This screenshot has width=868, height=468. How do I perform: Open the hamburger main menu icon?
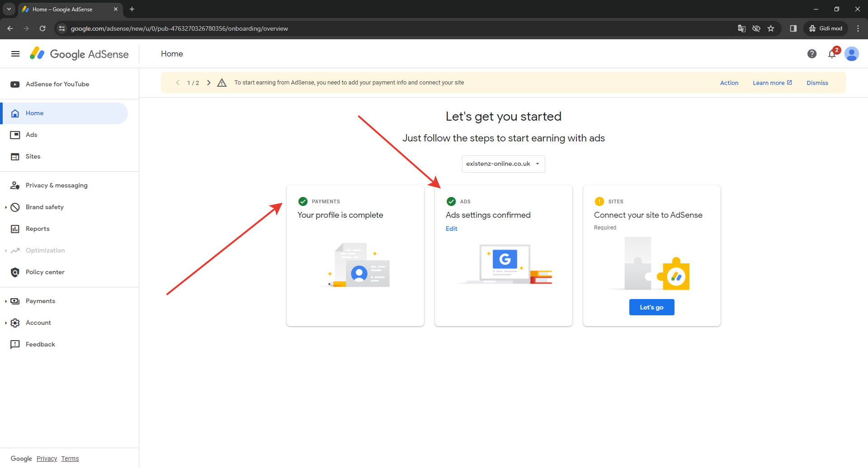[15, 54]
